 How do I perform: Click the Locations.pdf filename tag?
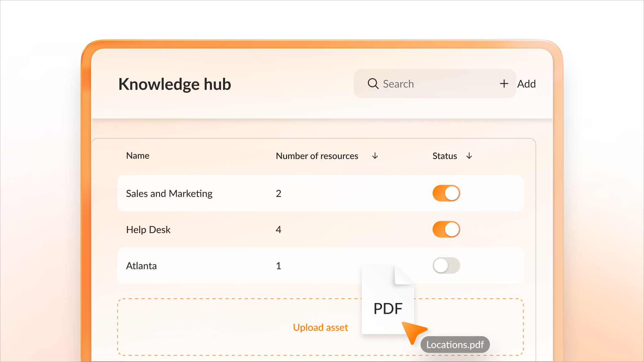[x=455, y=345]
